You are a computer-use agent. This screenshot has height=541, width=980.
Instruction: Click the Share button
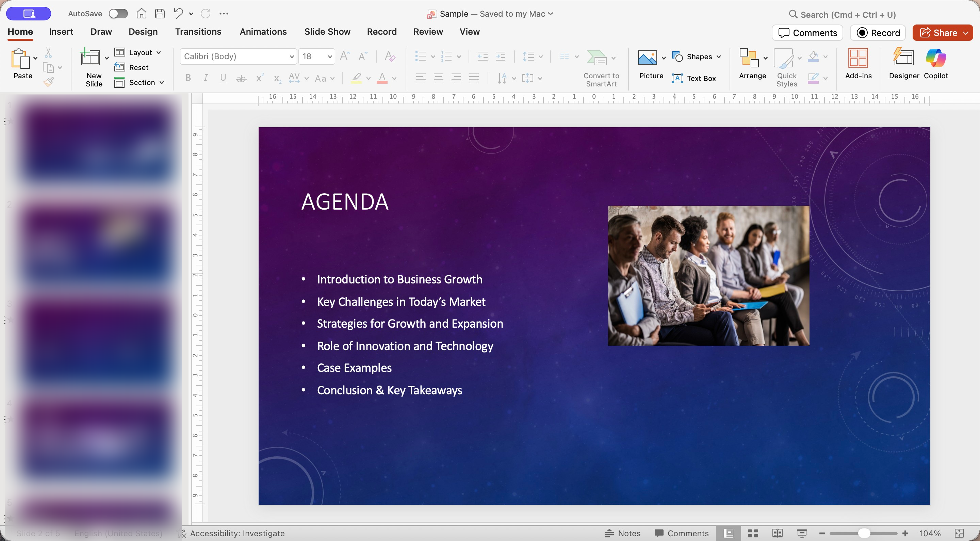(938, 33)
